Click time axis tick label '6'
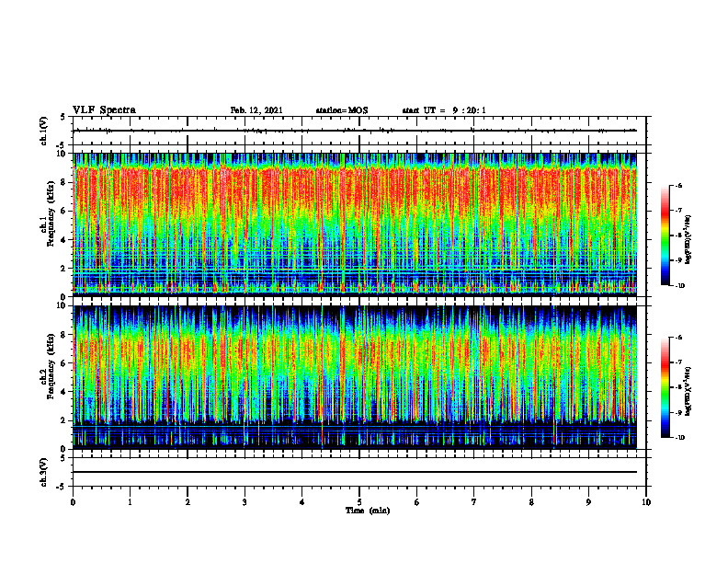728x563 pixels. tap(417, 502)
